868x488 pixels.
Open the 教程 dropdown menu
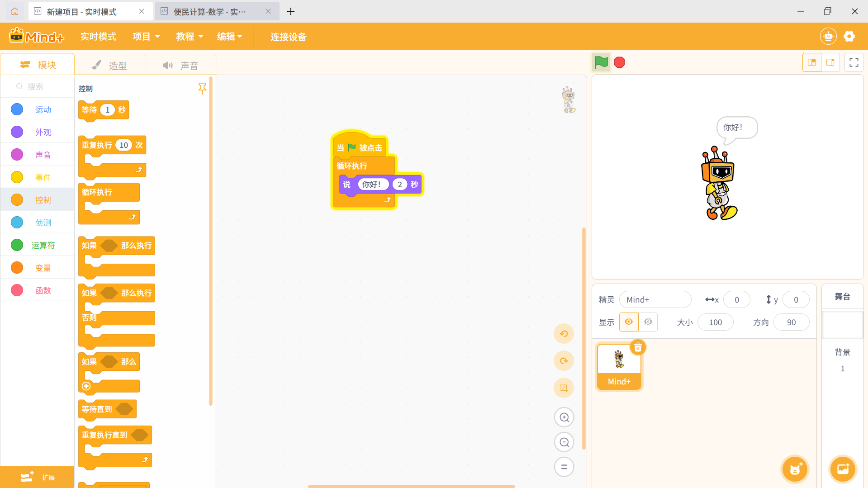(189, 36)
